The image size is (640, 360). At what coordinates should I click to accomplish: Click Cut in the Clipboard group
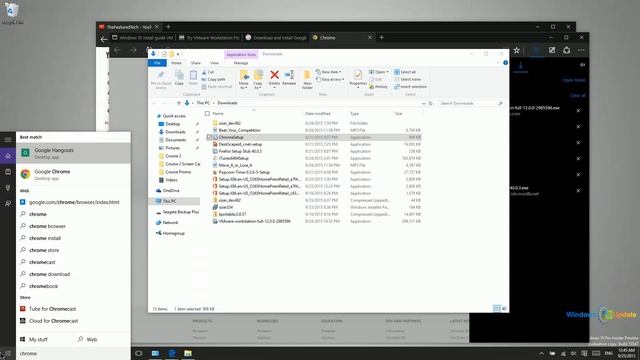tap(208, 72)
